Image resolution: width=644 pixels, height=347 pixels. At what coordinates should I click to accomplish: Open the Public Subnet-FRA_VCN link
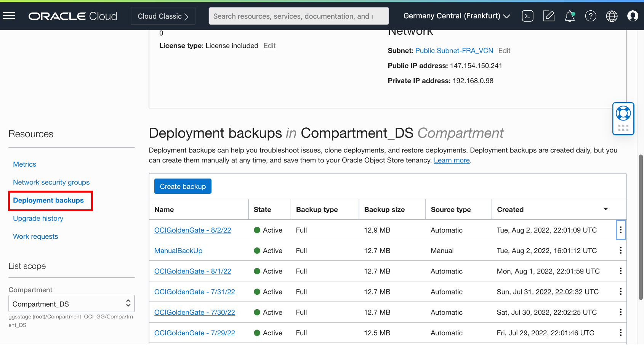point(454,50)
